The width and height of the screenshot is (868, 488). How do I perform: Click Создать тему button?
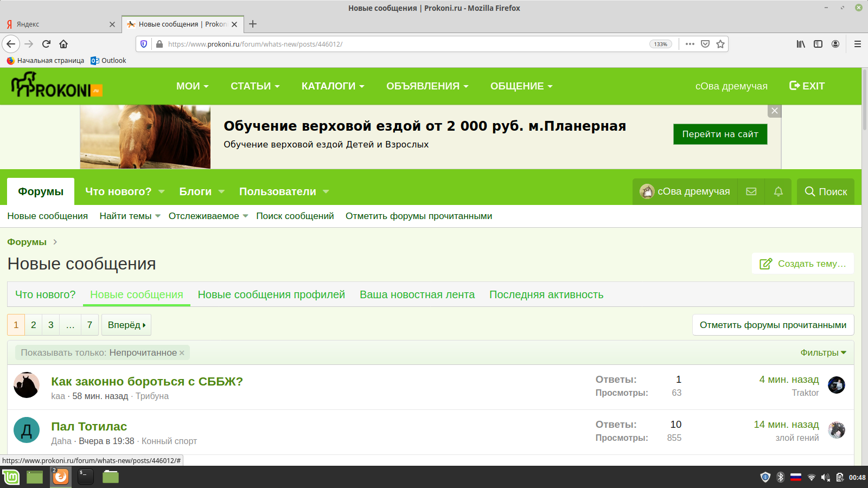[x=803, y=264]
